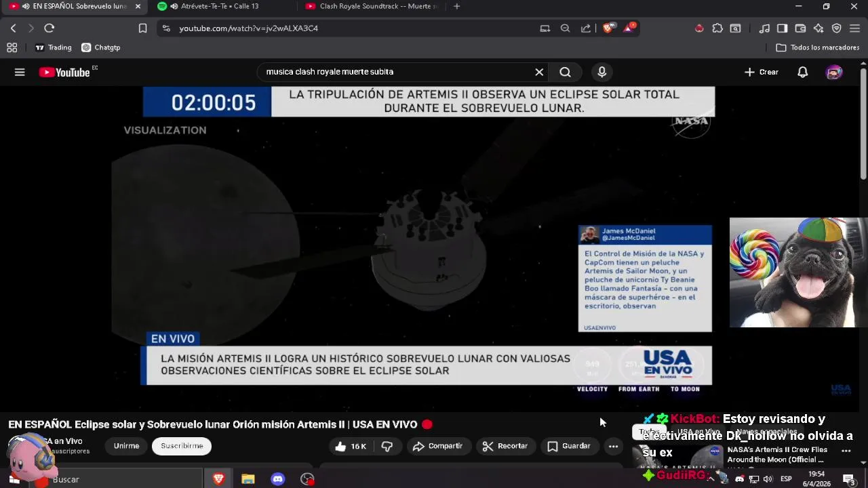
Task: Clear the YouTube search box text
Action: click(x=539, y=72)
